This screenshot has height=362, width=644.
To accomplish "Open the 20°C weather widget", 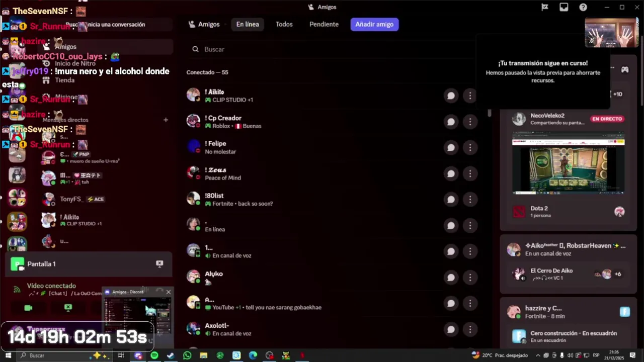I will tap(500, 355).
